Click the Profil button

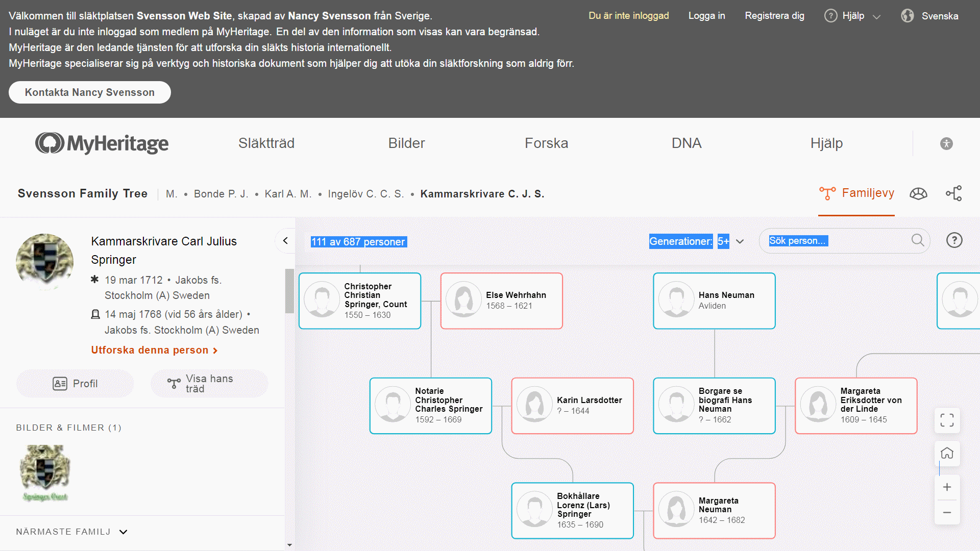tap(75, 384)
